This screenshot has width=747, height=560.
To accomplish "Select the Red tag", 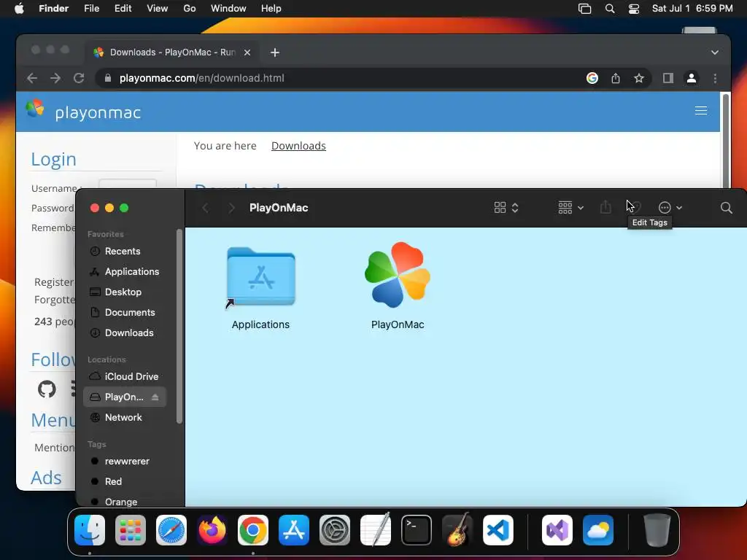I will tap(125, 481).
